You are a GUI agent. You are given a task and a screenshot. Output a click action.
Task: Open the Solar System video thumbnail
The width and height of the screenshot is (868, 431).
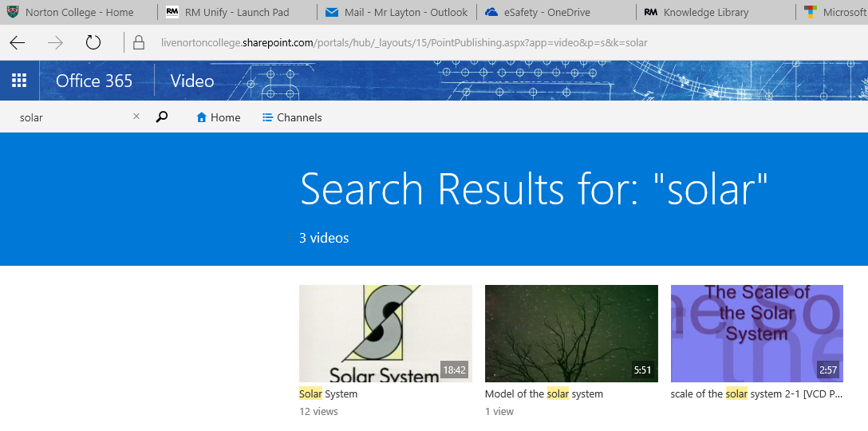[x=385, y=334]
